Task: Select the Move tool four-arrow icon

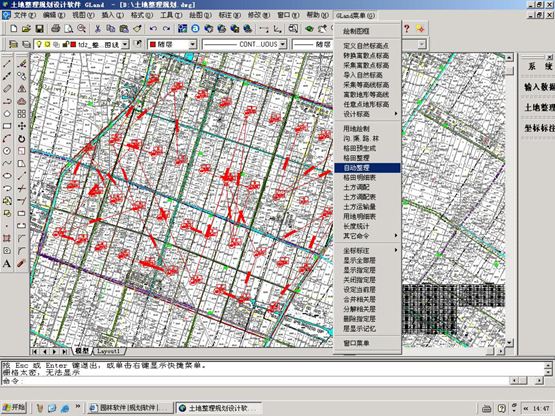Action: coord(22,126)
